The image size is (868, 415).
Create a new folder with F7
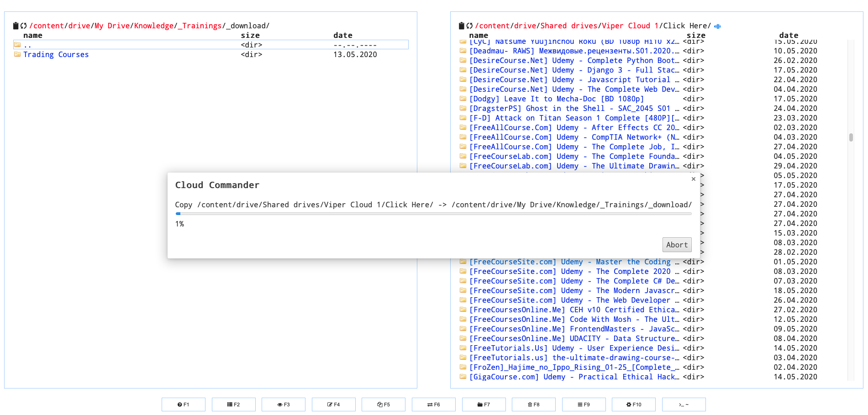(x=484, y=404)
